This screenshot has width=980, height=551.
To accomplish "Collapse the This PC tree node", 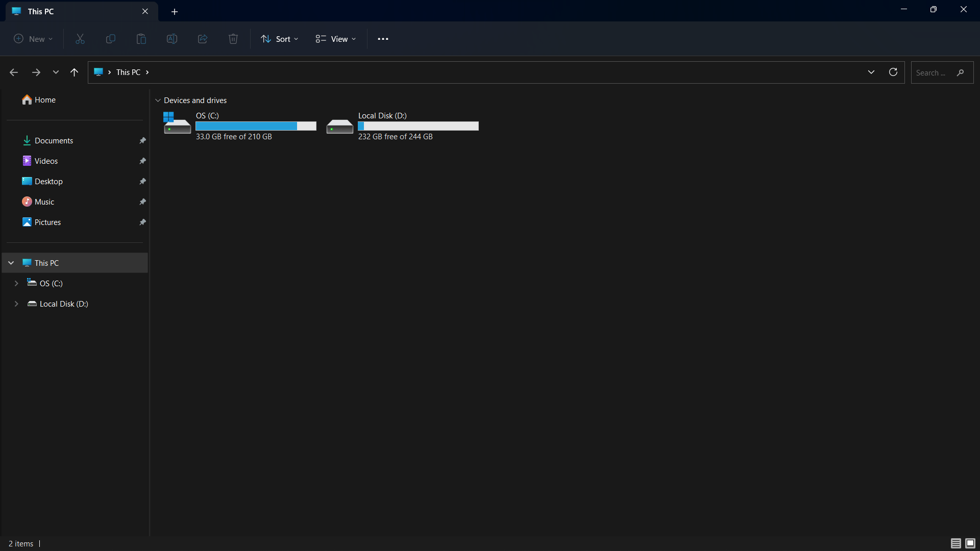I will (11, 263).
